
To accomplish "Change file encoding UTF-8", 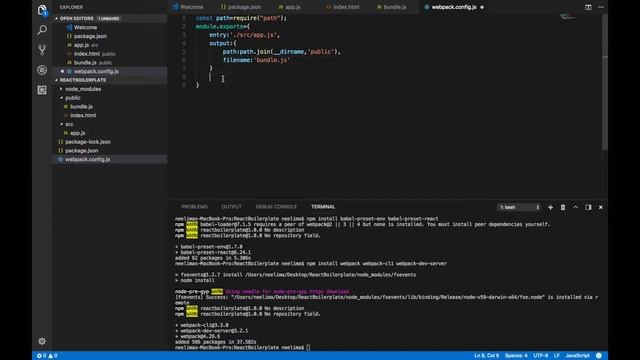I will (540, 356).
